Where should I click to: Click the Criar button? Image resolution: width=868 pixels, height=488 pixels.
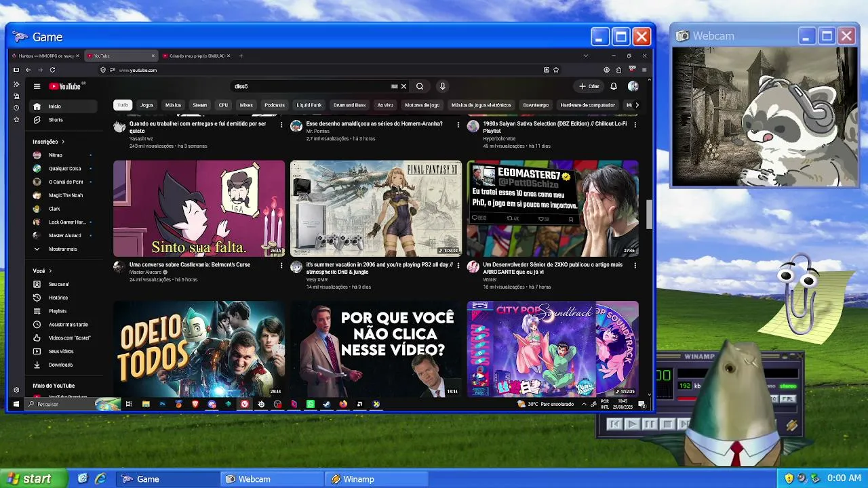pos(589,86)
